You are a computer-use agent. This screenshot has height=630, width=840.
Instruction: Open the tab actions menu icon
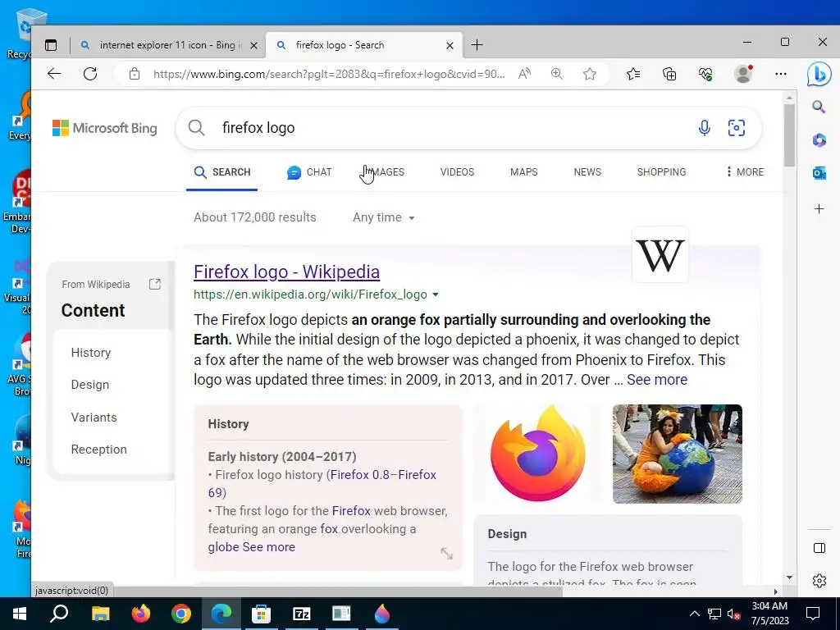pyautogui.click(x=51, y=46)
